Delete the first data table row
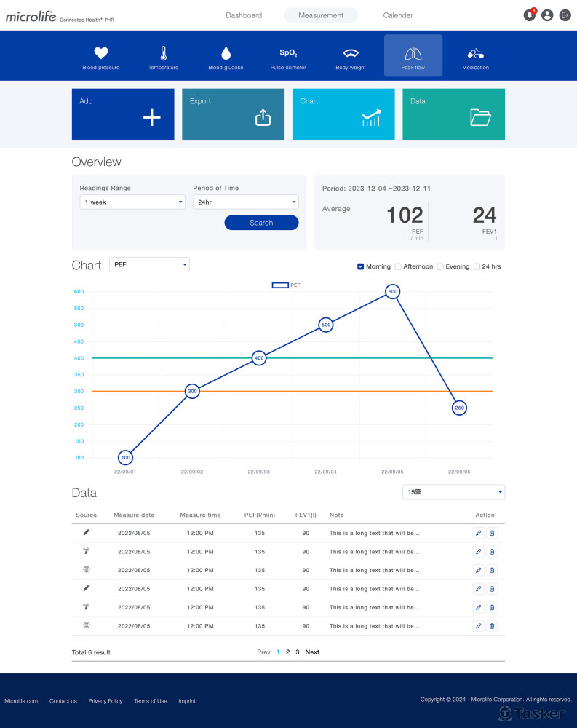The width and height of the screenshot is (577, 728). (492, 533)
